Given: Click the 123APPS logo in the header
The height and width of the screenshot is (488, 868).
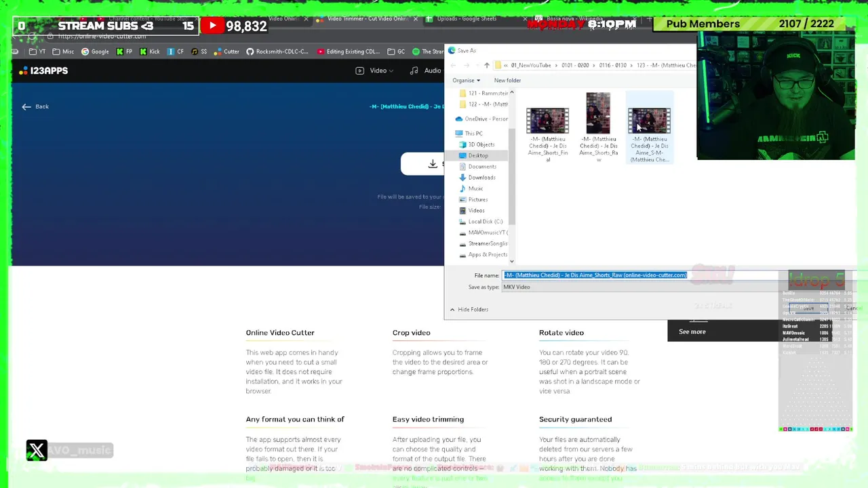Looking at the screenshot, I should point(44,70).
